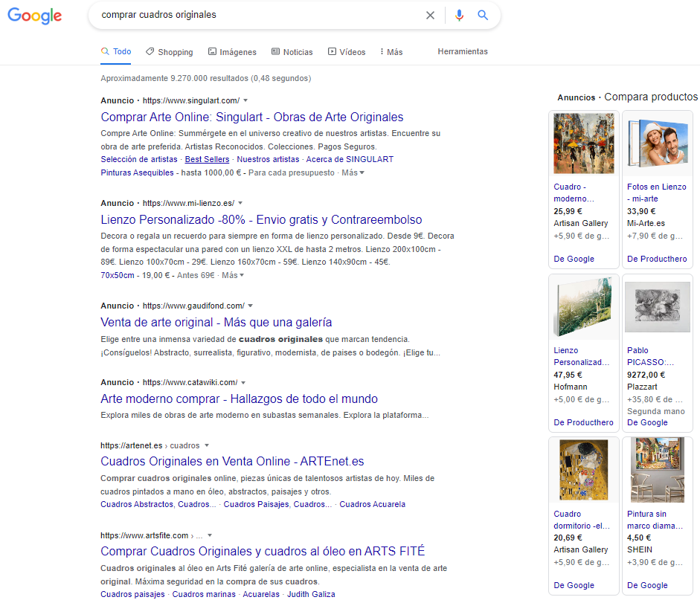This screenshot has height=600, width=700.
Task: Open the Hofmann Lienzo Personalizado thumbnail
Action: [583, 306]
